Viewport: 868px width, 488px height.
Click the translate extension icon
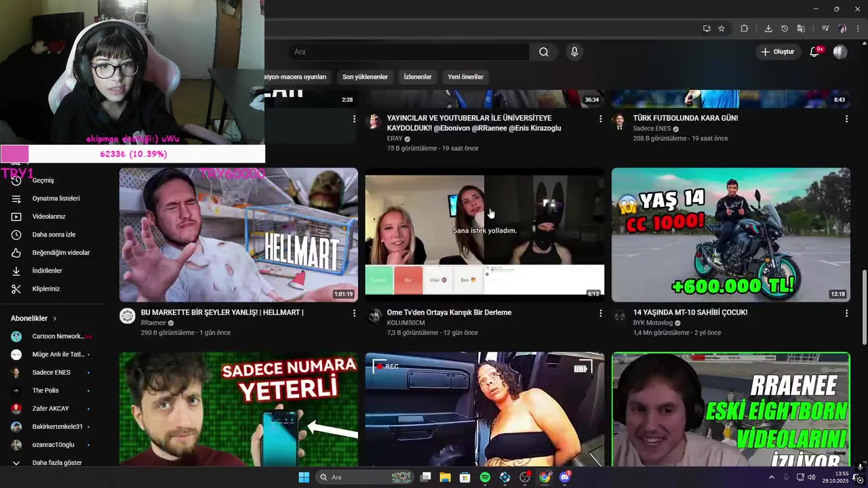pos(801,28)
